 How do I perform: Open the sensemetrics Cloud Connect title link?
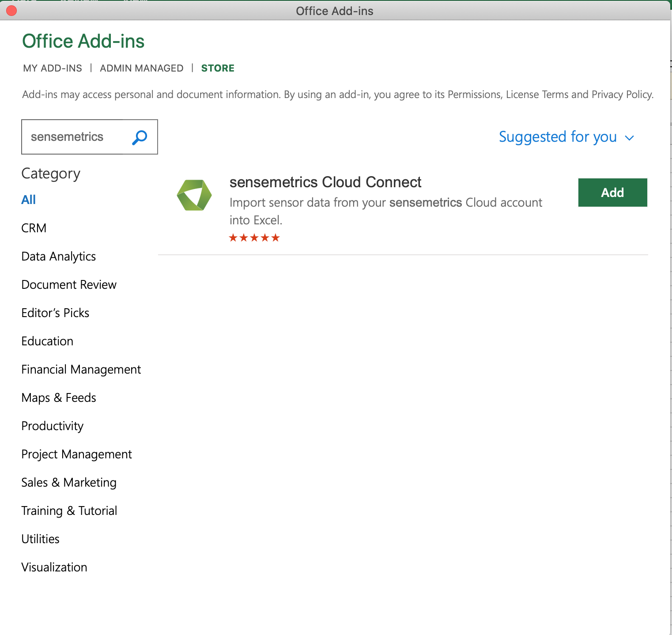[x=325, y=182]
